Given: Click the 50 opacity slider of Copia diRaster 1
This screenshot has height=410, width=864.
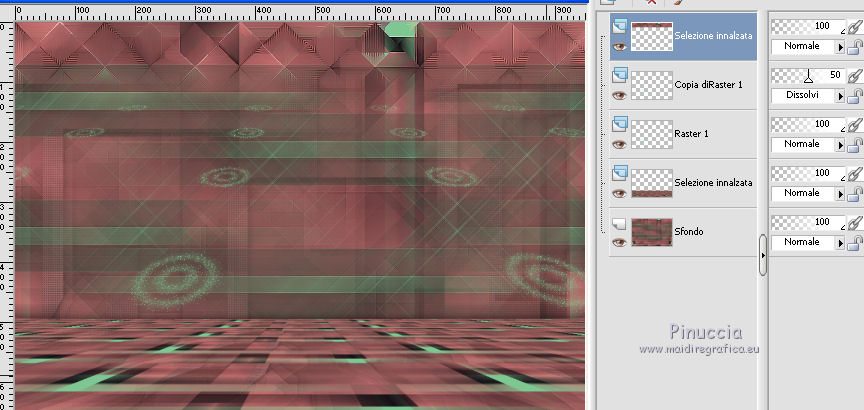Looking at the screenshot, I should tap(808, 75).
